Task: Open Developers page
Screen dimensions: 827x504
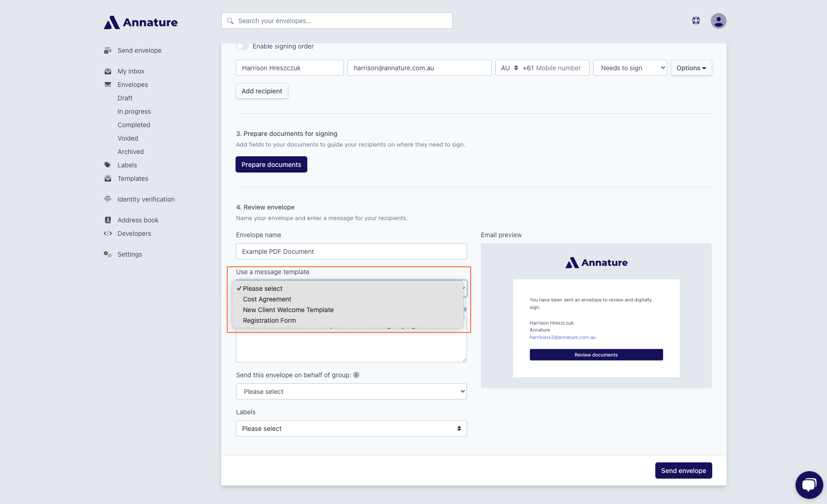Action: pyautogui.click(x=134, y=234)
